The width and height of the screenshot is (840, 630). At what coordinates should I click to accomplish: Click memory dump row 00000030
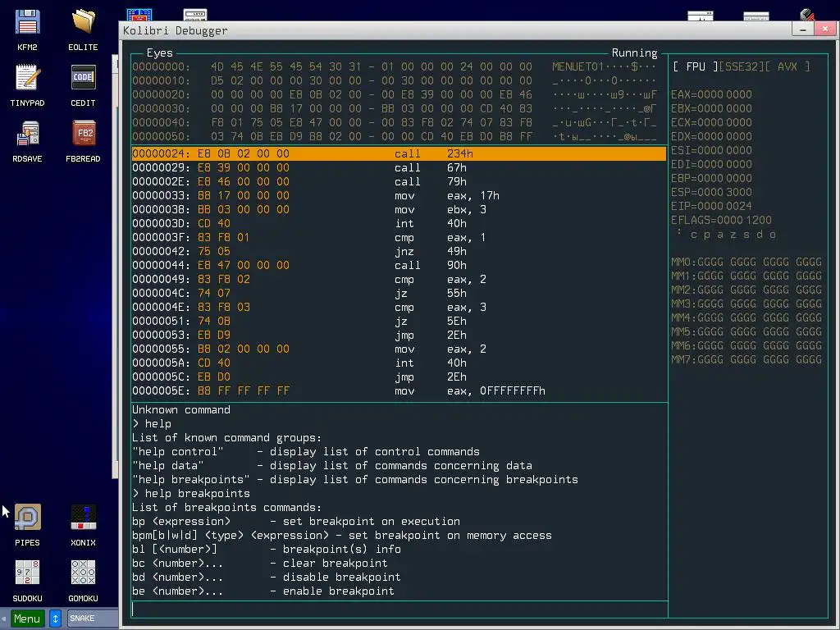tap(395, 108)
